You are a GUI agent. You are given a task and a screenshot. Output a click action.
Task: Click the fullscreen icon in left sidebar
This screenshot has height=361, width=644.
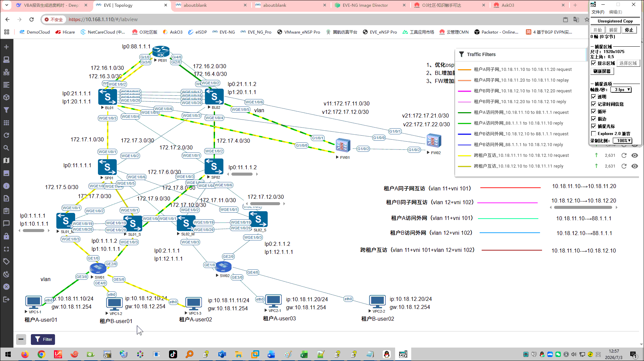click(x=6, y=249)
